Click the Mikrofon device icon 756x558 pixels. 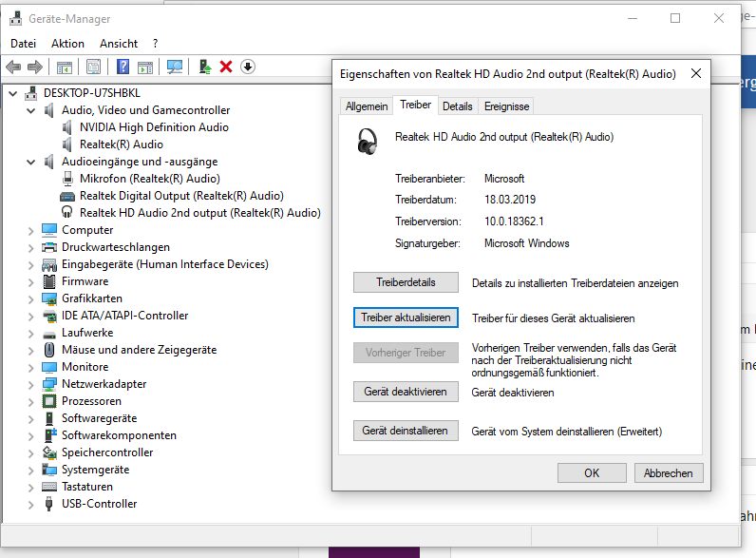point(67,179)
